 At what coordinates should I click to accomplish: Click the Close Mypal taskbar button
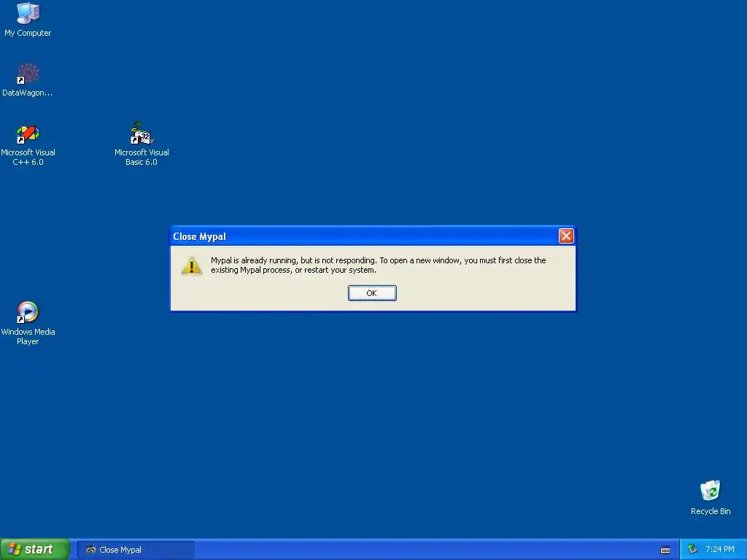coord(135,550)
